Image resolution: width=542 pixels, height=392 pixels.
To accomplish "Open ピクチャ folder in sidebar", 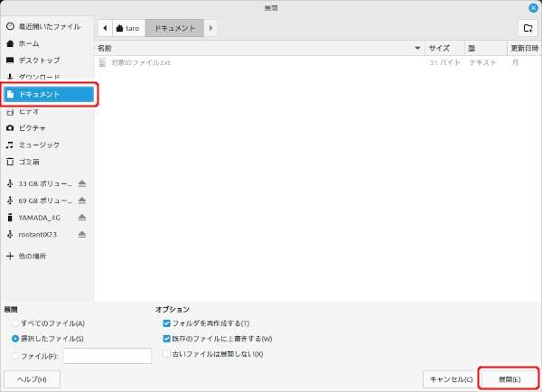I will click(x=47, y=128).
